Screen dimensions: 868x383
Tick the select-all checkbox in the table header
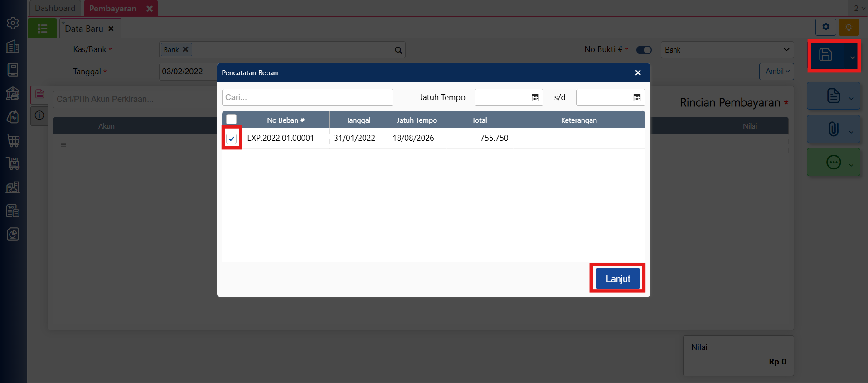click(x=232, y=119)
